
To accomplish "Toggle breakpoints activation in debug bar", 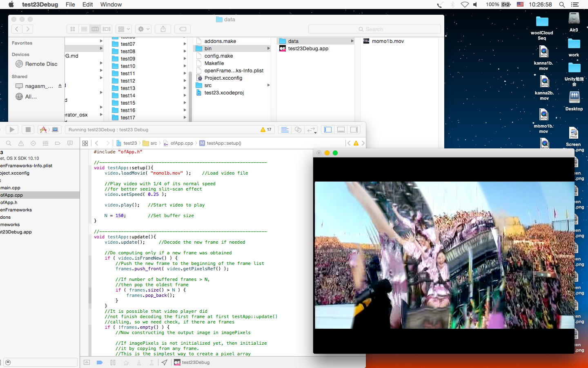I will pos(99,362).
